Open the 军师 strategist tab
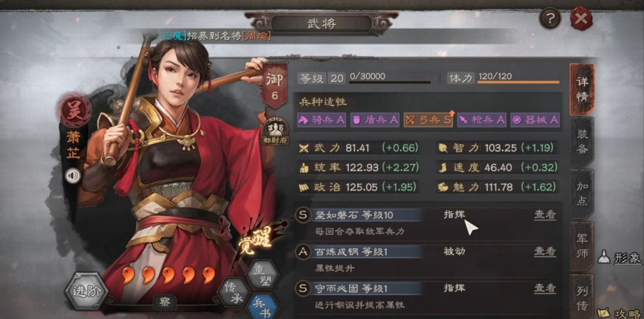This screenshot has height=319, width=644. pyautogui.click(x=582, y=246)
